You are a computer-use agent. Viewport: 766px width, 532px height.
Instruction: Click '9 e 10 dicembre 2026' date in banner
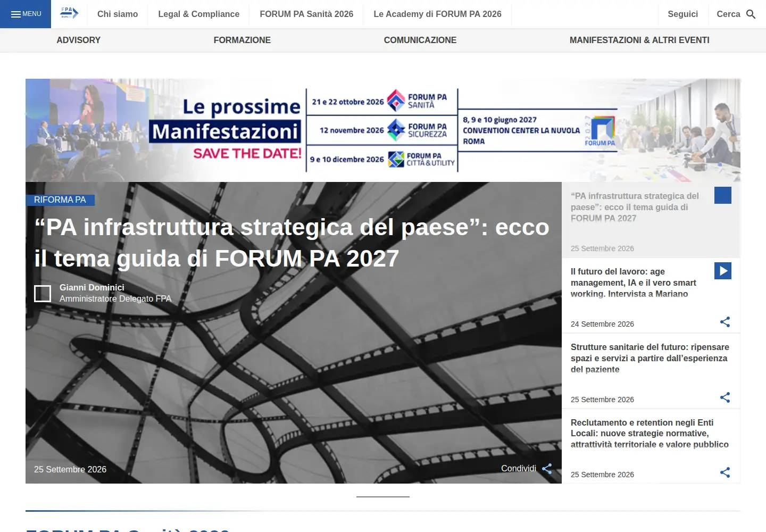pos(347,160)
